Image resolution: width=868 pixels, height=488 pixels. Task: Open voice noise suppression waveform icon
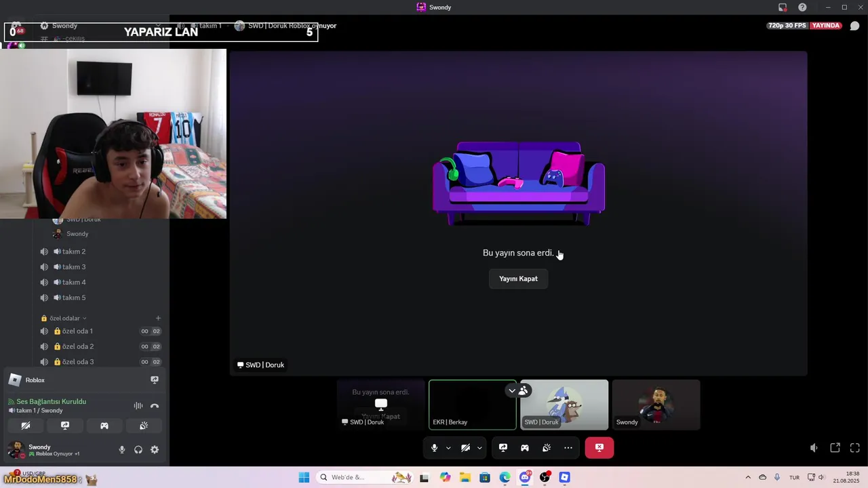(138, 406)
